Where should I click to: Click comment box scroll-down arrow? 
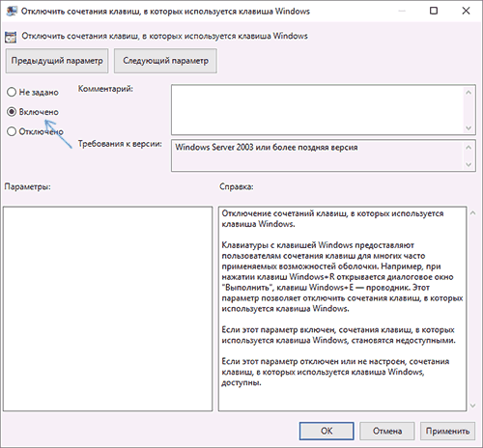pos(469,127)
